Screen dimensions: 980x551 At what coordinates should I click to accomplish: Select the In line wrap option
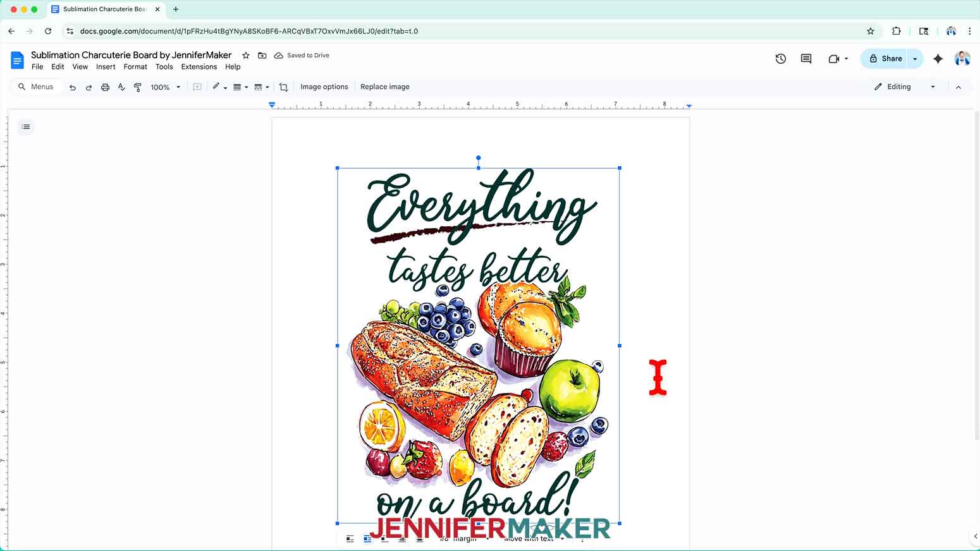point(350,539)
